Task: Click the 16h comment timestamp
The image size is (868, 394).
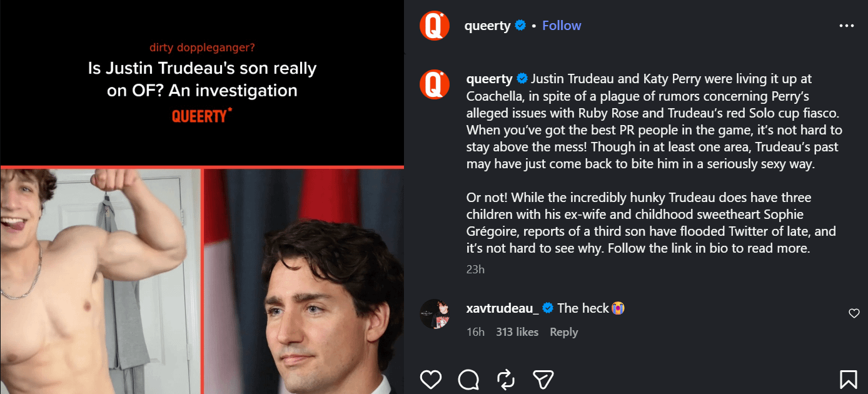Action: (x=475, y=332)
